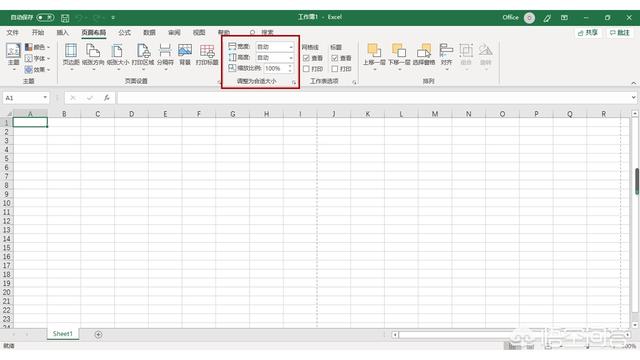This screenshot has height=360, width=640.
Task: Switch to the 开始 tab
Action: pos(38,32)
